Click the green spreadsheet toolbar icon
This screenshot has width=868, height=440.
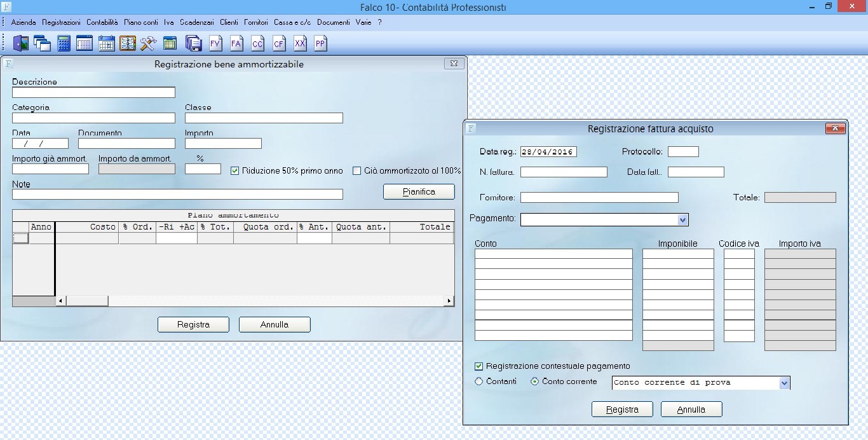click(170, 43)
